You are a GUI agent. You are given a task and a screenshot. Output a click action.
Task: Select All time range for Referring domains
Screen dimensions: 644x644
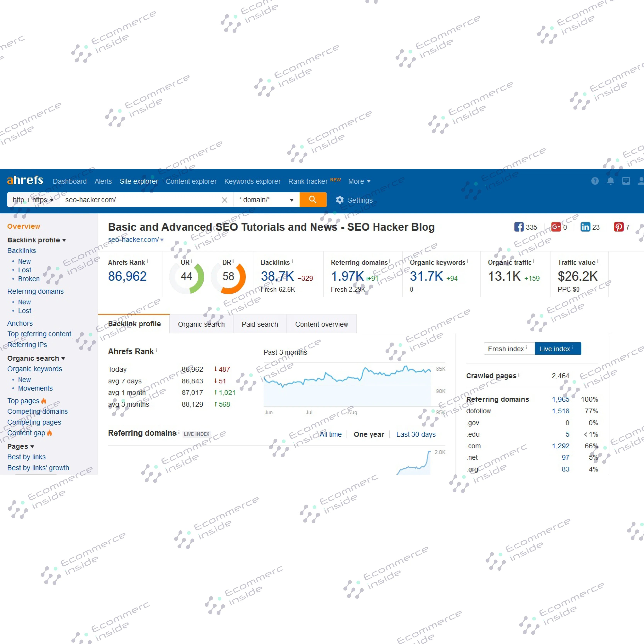[331, 434]
